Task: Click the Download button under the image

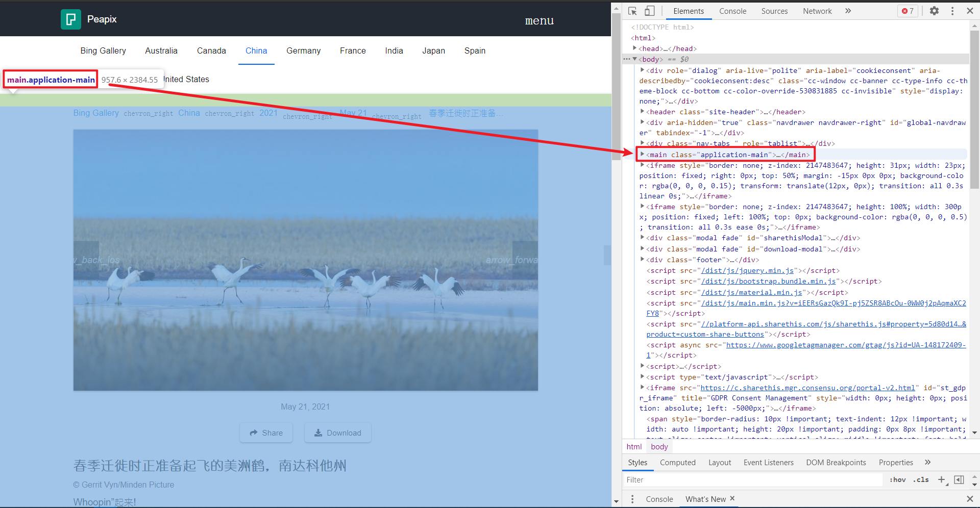Action: 337,433
